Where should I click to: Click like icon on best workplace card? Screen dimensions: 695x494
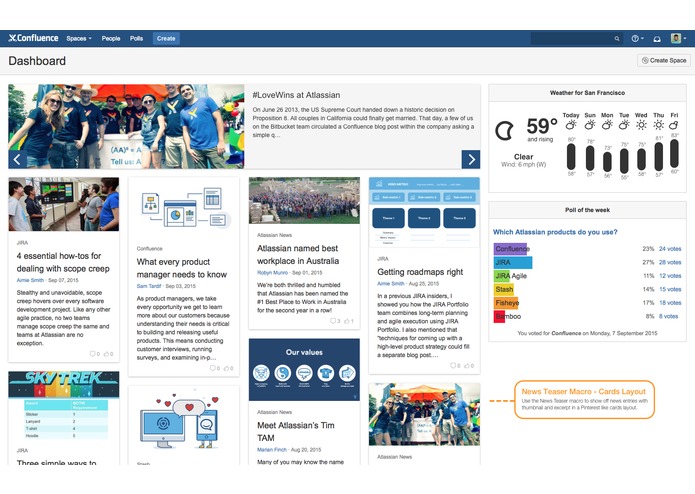coord(348,321)
